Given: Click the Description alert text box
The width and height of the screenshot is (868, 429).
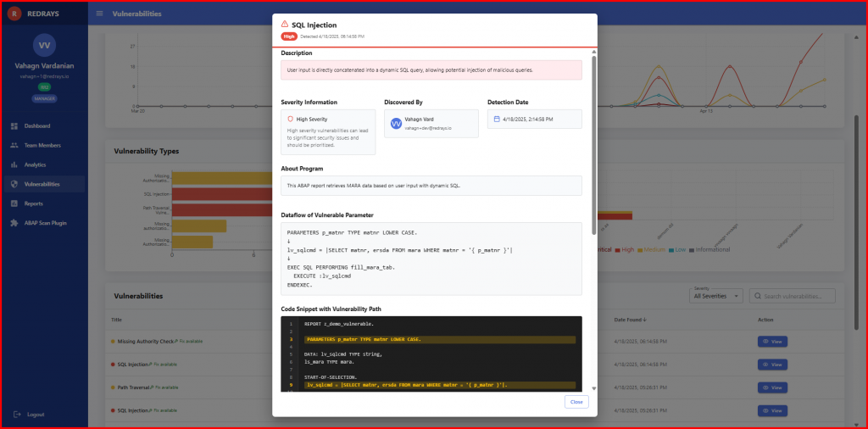Looking at the screenshot, I should point(431,70).
